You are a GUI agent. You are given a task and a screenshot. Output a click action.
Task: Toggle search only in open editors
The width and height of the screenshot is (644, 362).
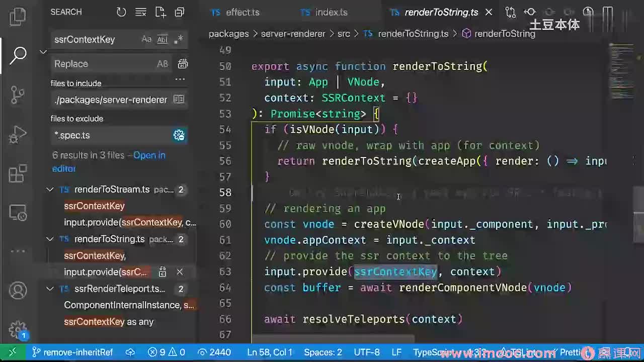click(x=179, y=100)
